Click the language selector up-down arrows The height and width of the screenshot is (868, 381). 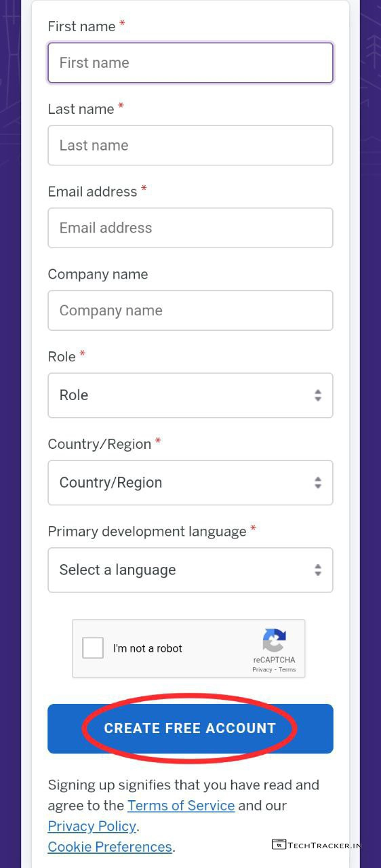(317, 570)
